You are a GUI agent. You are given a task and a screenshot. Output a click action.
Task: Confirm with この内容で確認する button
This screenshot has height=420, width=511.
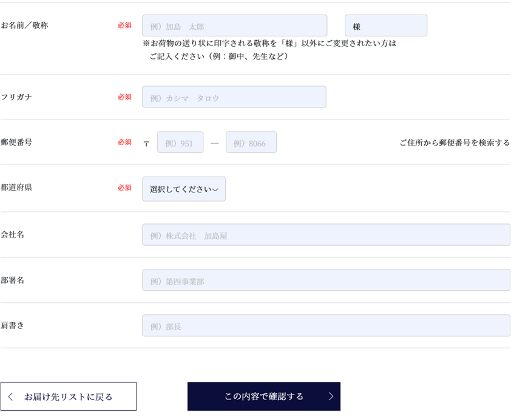click(x=264, y=396)
